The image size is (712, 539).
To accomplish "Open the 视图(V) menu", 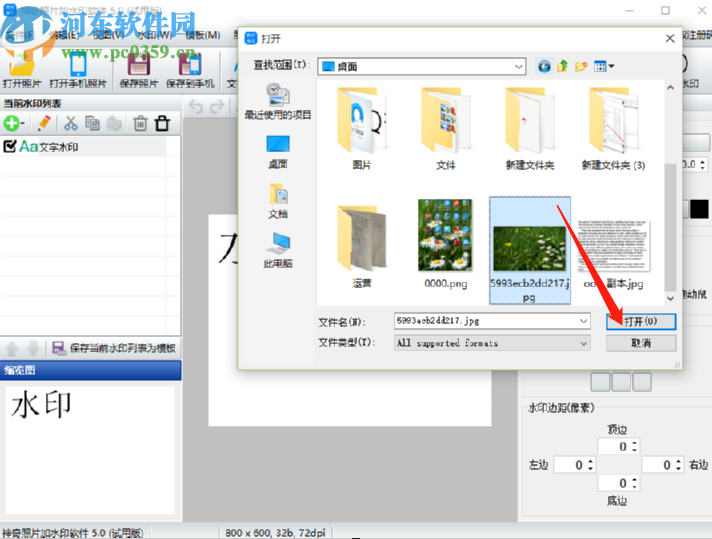I will click(x=108, y=35).
